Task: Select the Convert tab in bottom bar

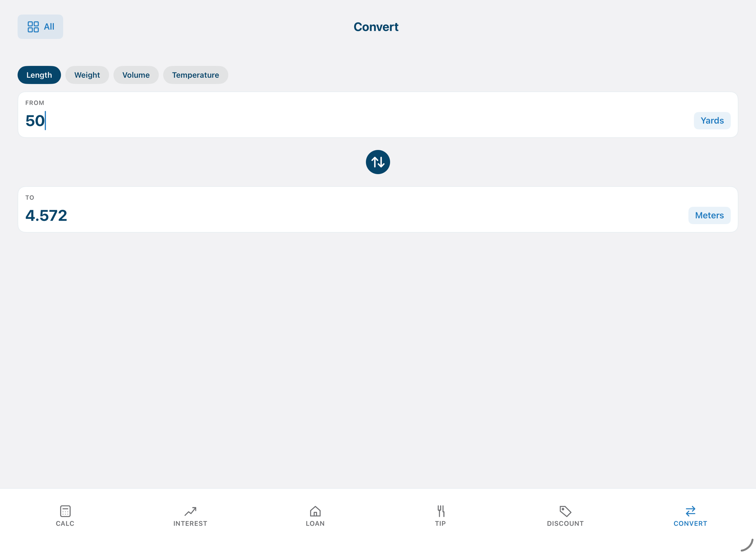Action: (x=690, y=516)
